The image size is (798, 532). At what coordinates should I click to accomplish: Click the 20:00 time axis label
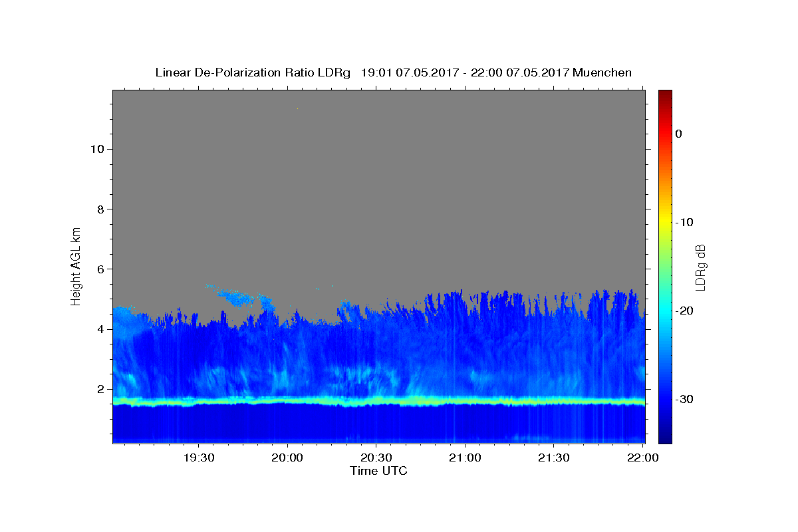pyautogui.click(x=287, y=458)
